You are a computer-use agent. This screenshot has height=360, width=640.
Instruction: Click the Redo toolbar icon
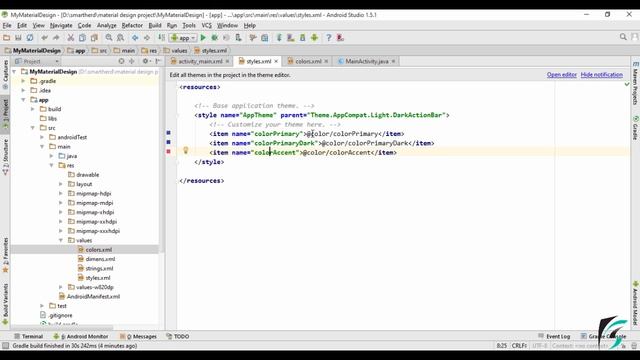[x=56, y=38]
